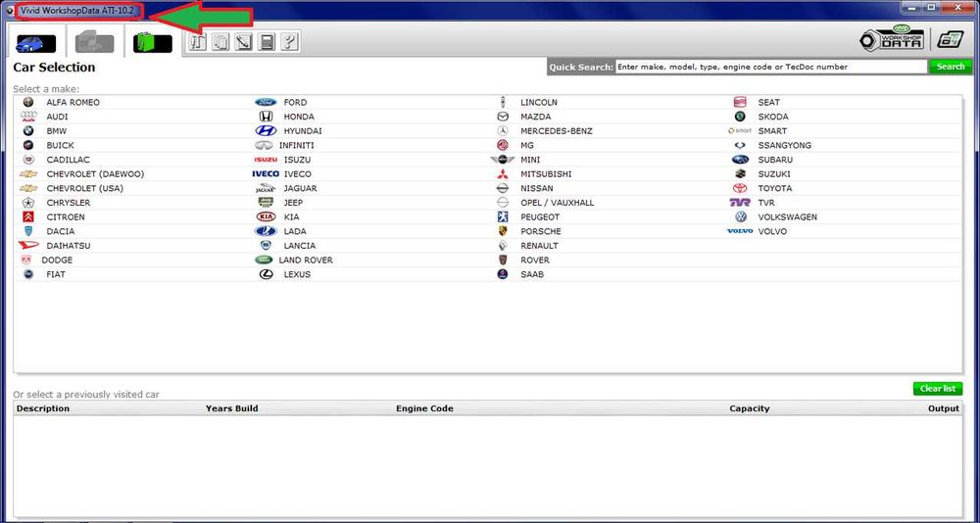Screen dimensions: 980x523
Task: Choose FIAT from the make list
Action: [x=56, y=274]
